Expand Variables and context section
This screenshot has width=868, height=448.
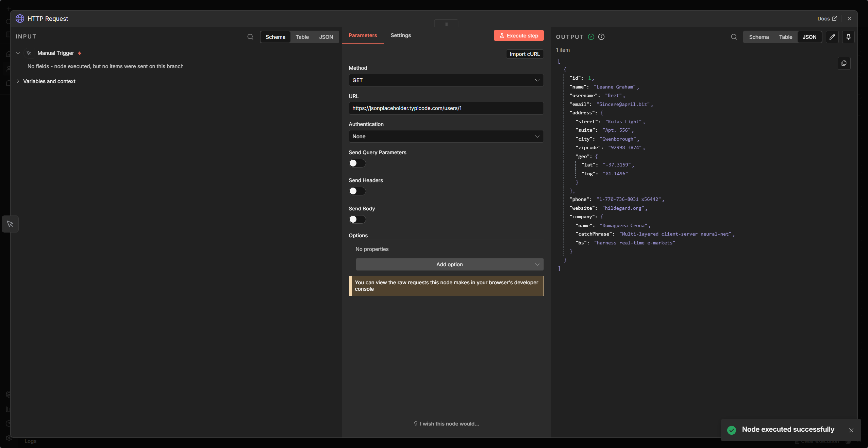point(49,81)
